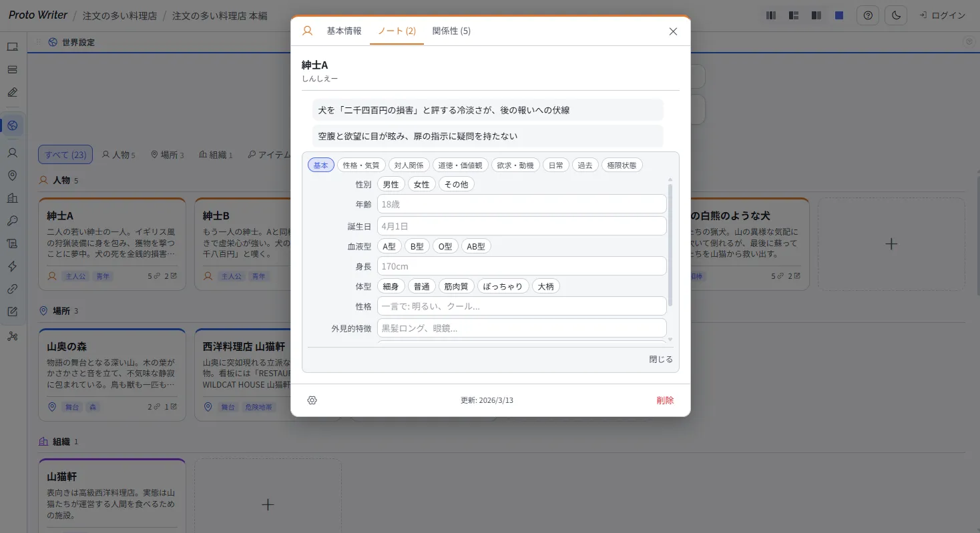Open the 性格・気質 section

(361, 165)
